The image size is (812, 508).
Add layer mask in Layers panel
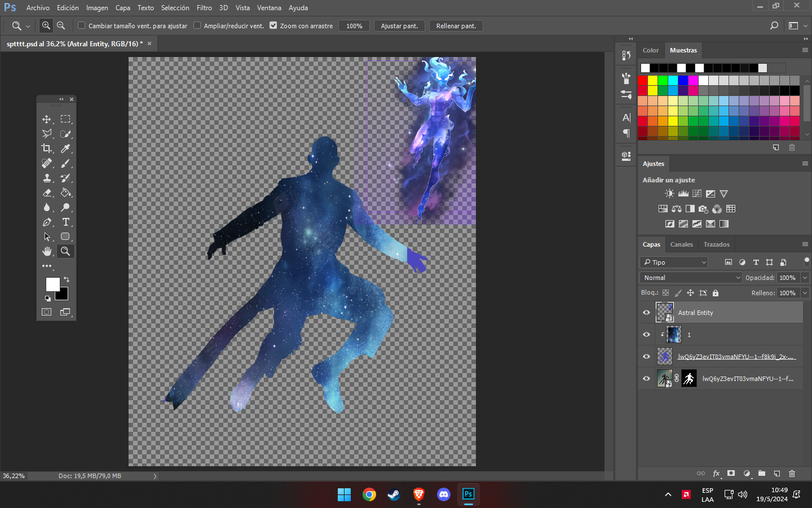pyautogui.click(x=731, y=474)
